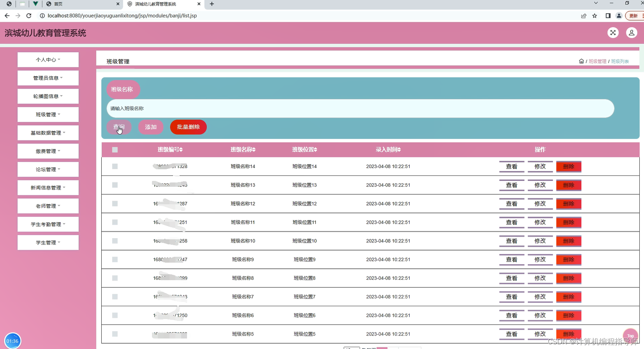Open a new browser tab with plus
The width and height of the screenshot is (644, 349).
[212, 4]
